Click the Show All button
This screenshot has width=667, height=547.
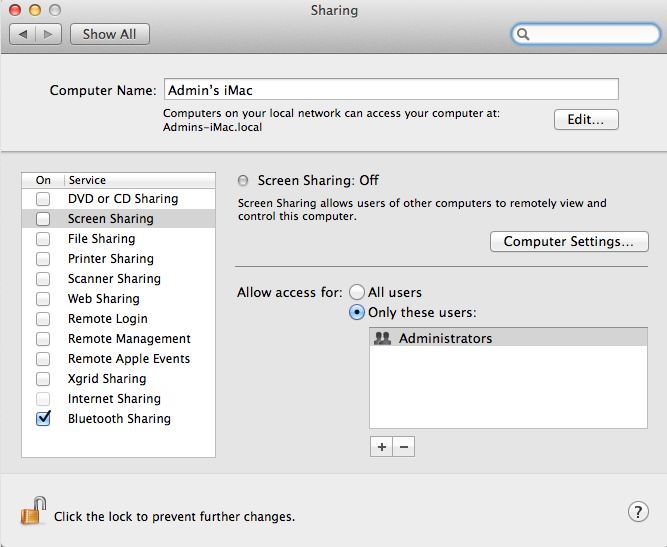tap(109, 34)
